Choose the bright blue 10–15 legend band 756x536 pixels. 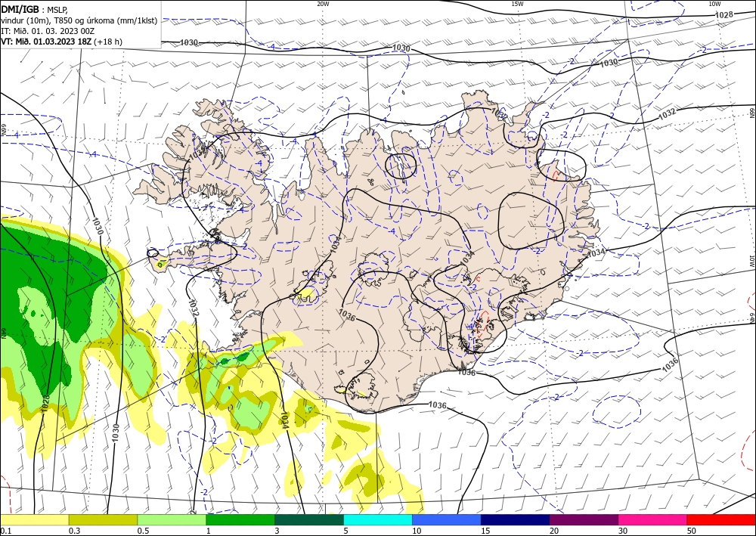pos(447,519)
